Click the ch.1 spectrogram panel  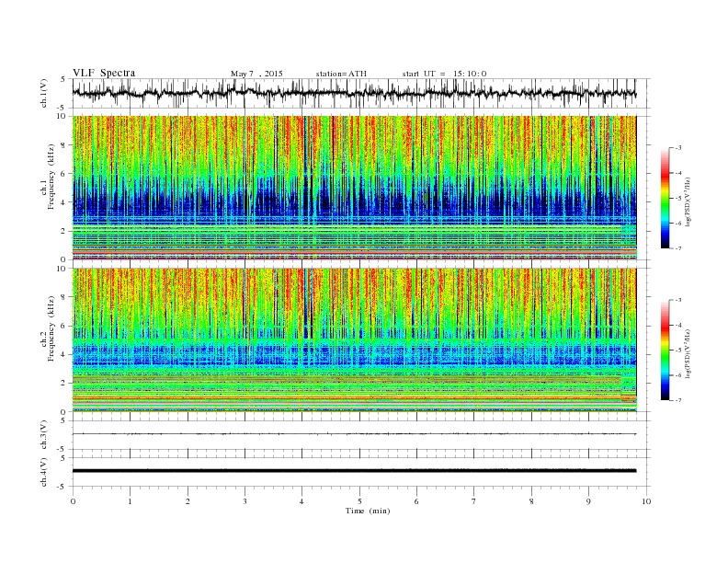pyautogui.click(x=354, y=188)
